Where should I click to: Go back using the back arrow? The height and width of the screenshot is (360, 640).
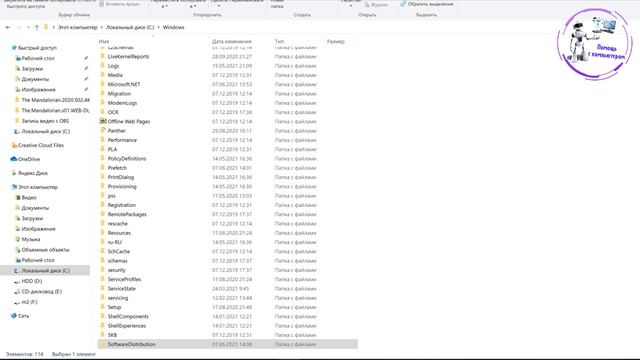point(8,27)
